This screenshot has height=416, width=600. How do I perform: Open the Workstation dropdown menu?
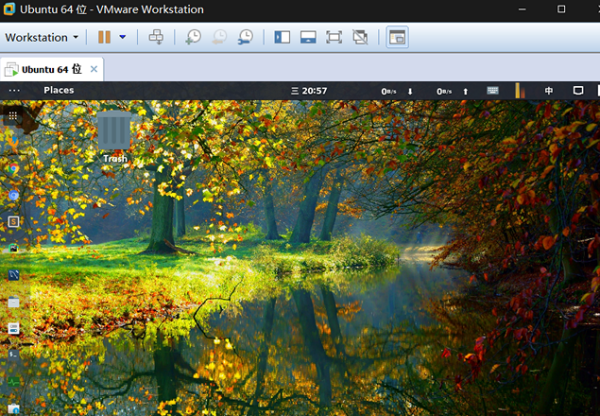(42, 37)
